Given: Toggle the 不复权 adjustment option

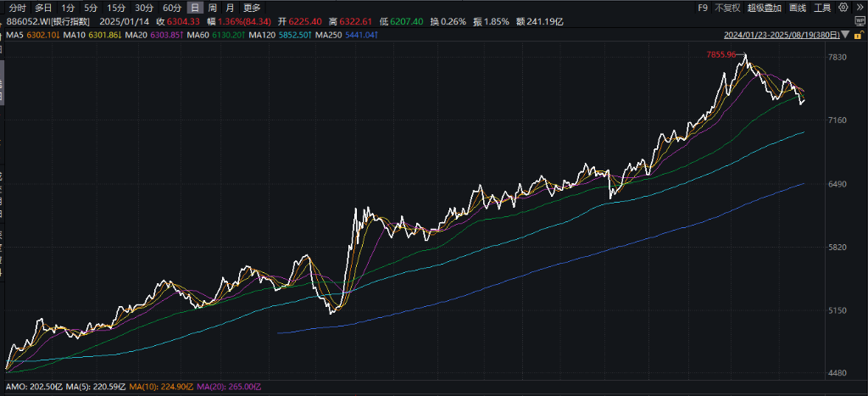Looking at the screenshot, I should pos(727,8).
